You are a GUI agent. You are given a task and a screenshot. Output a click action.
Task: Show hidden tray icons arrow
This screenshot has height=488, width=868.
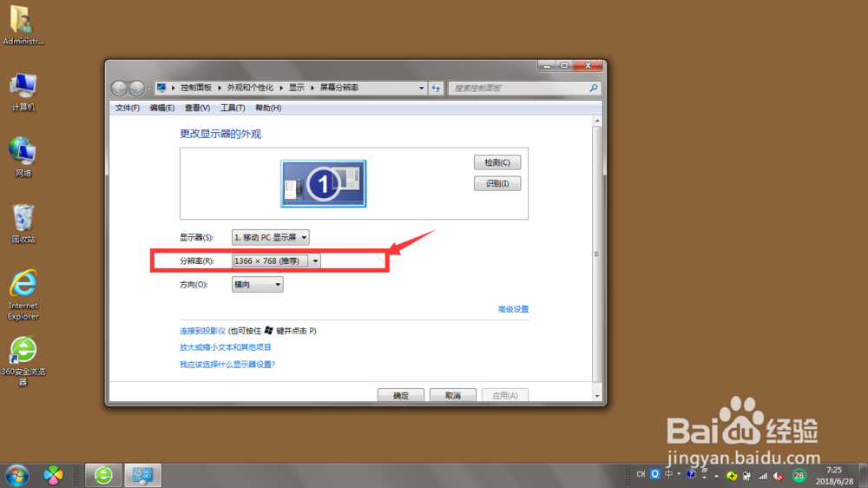point(716,476)
